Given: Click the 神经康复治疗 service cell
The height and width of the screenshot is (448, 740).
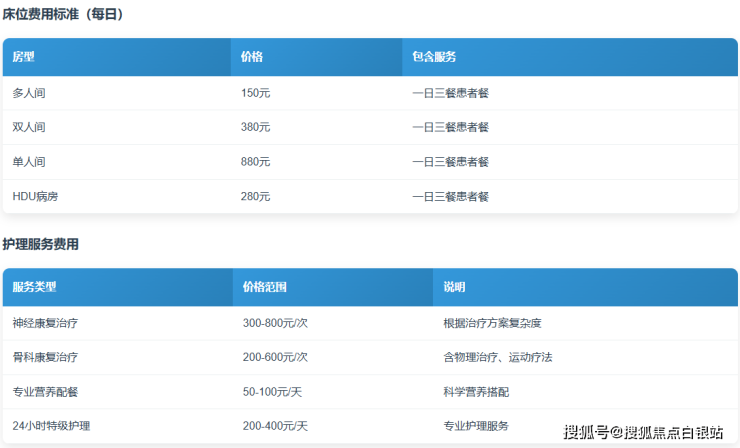Looking at the screenshot, I should [x=45, y=323].
